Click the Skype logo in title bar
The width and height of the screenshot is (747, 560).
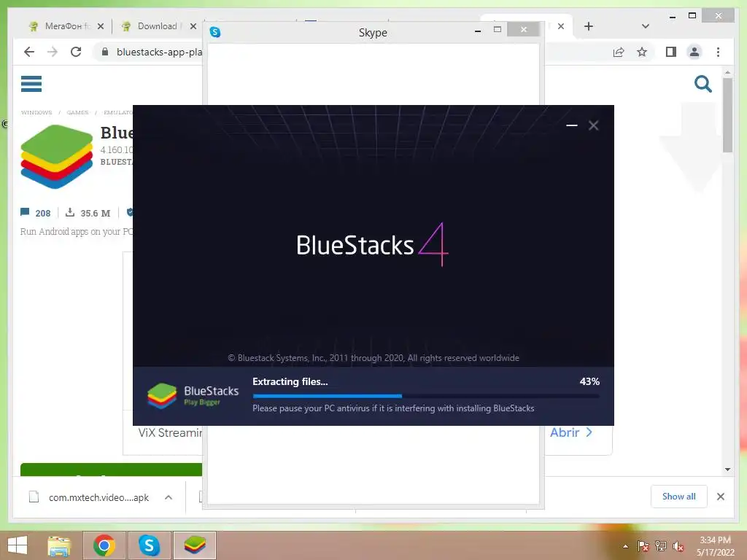[x=215, y=32]
